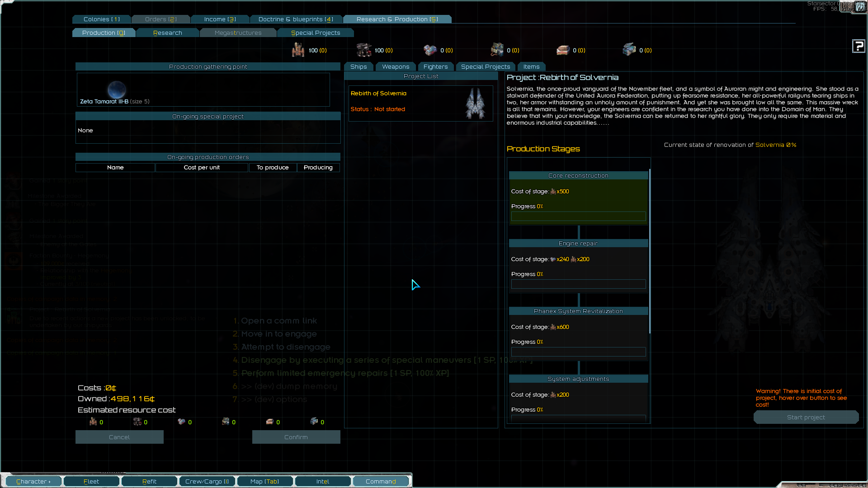This screenshot has height=488, width=868.
Task: Open the Character screen
Action: 33,481
